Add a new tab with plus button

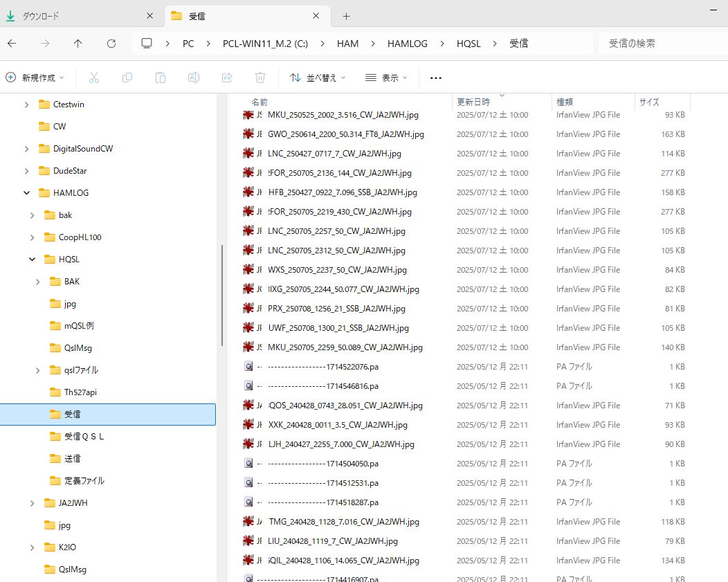pyautogui.click(x=347, y=16)
